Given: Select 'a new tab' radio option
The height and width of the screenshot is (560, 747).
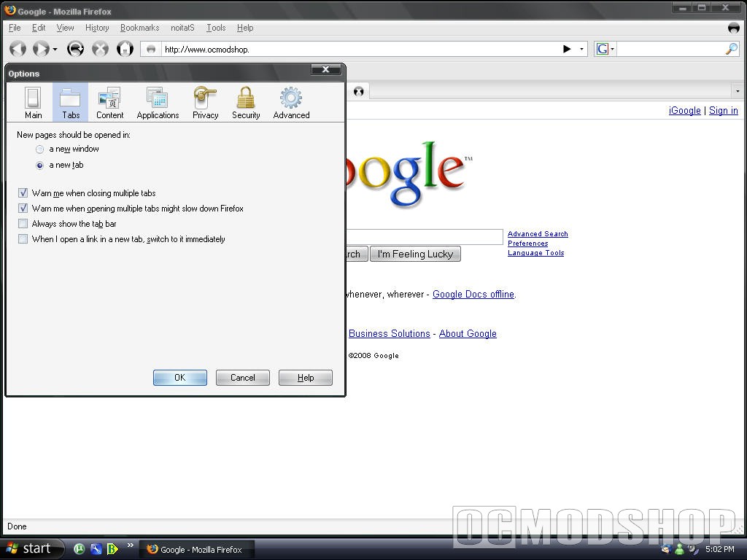Looking at the screenshot, I should point(40,166).
